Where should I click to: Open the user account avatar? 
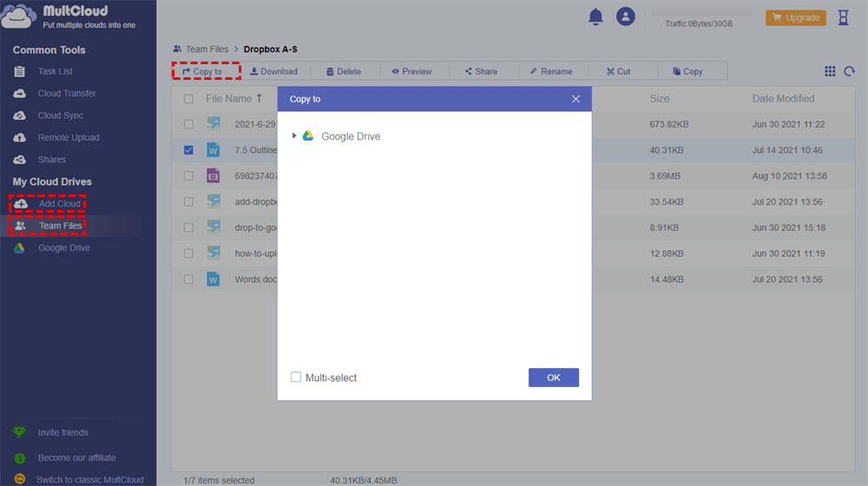(x=626, y=16)
